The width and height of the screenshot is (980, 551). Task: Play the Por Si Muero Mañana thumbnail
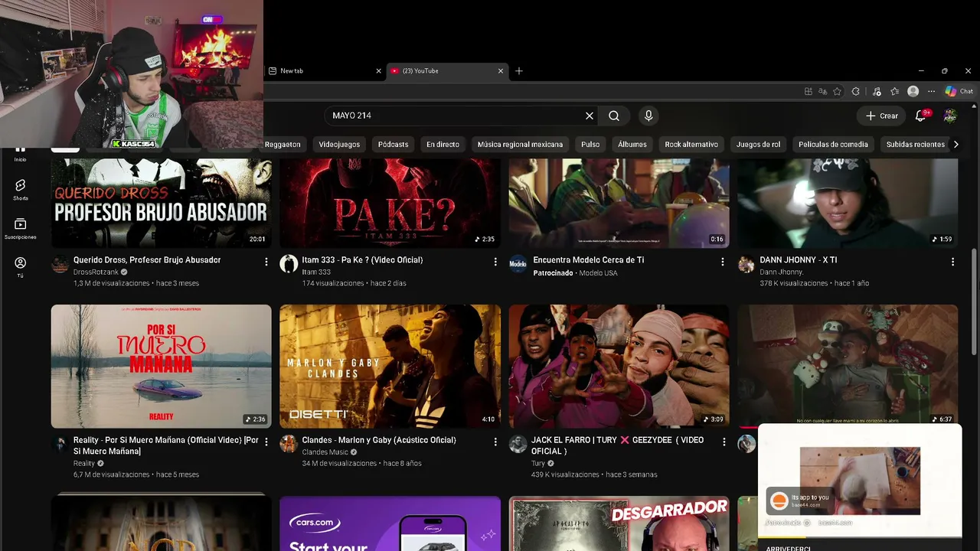point(162,367)
